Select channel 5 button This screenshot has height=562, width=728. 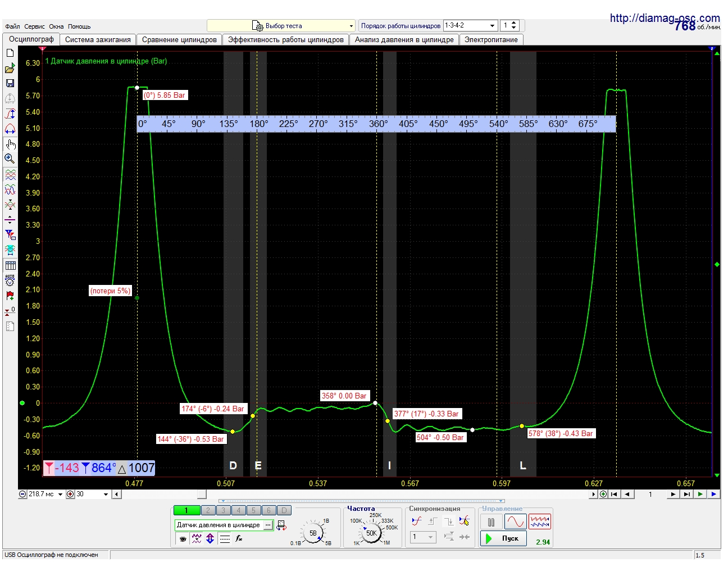click(x=254, y=510)
